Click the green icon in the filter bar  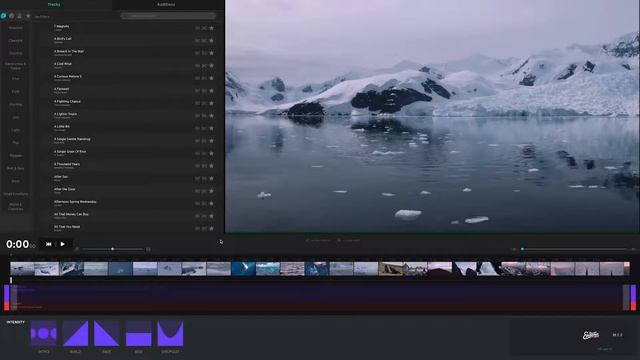(3, 16)
